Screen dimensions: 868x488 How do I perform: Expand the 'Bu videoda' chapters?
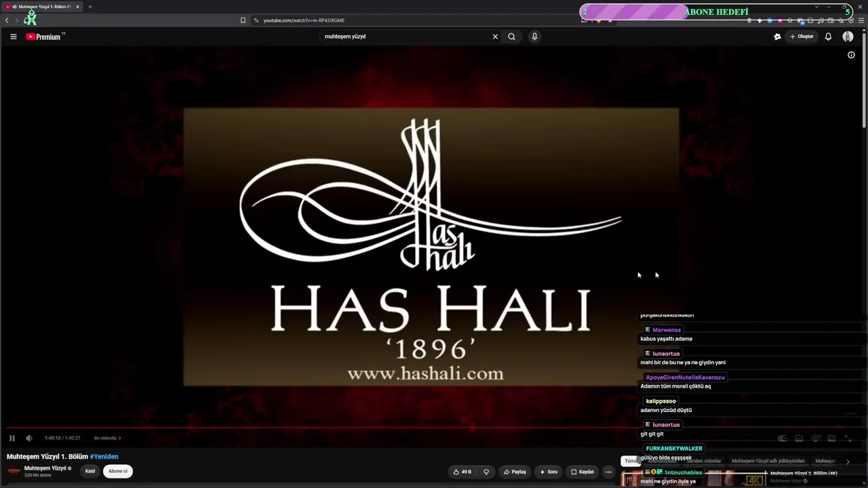pyautogui.click(x=107, y=438)
